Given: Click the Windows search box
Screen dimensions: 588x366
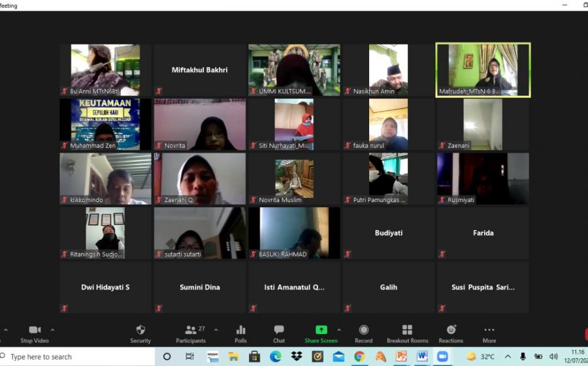Looking at the screenshot, I should point(78,357).
